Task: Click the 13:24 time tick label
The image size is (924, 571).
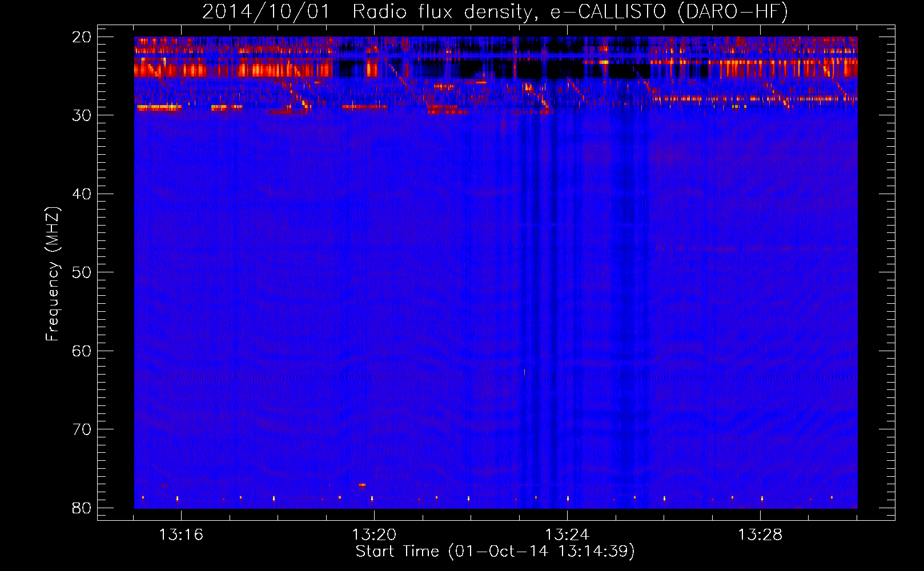Action: point(567,535)
